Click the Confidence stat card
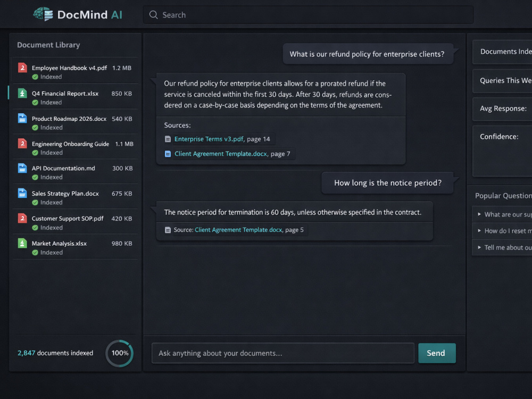The height and width of the screenshot is (399, 532). 502,151
